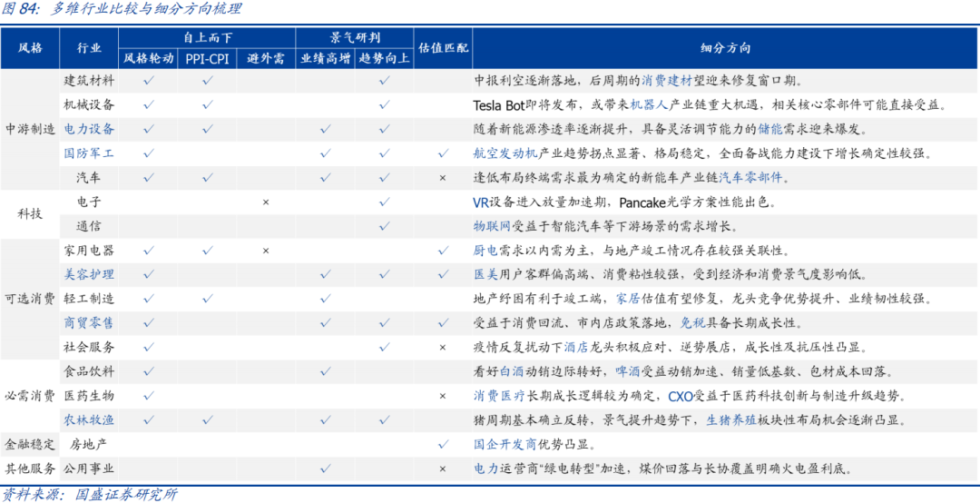Click the blue 美容护理 industry cell
The image size is (980, 503).
coord(89,274)
